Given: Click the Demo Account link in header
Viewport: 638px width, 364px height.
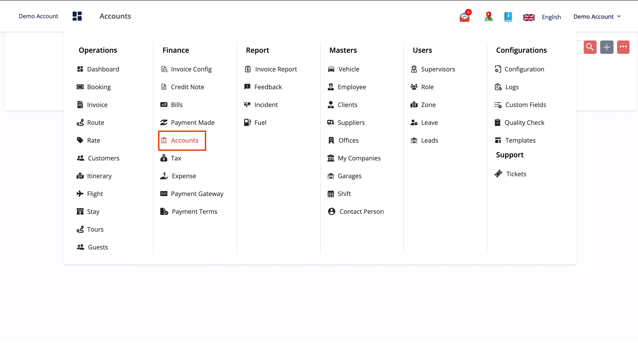Looking at the screenshot, I should click(38, 16).
